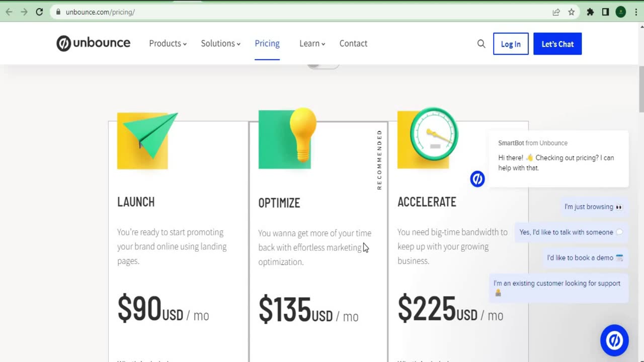
Task: Click the OPTIMIZE plan heading
Action: click(x=279, y=203)
